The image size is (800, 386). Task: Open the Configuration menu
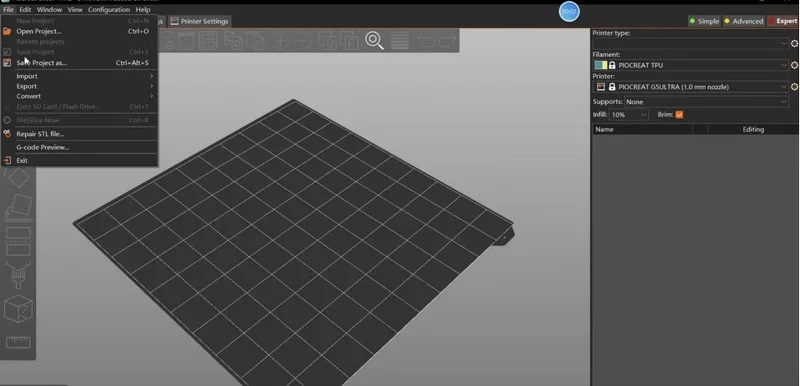109,9
